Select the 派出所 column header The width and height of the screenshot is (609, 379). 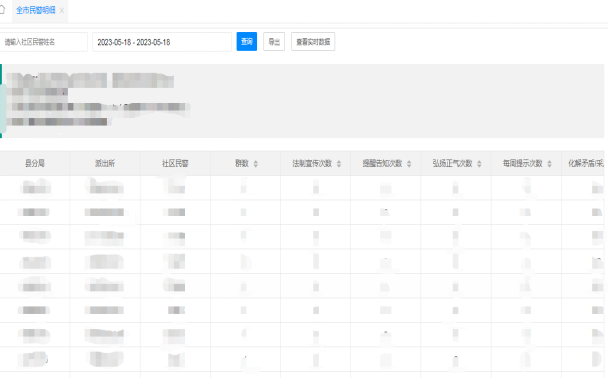pos(105,163)
